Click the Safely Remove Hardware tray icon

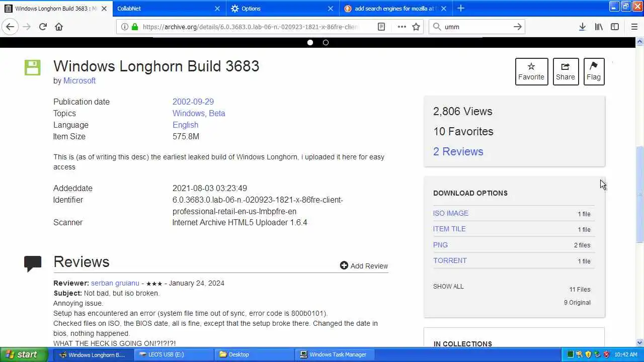597,354
